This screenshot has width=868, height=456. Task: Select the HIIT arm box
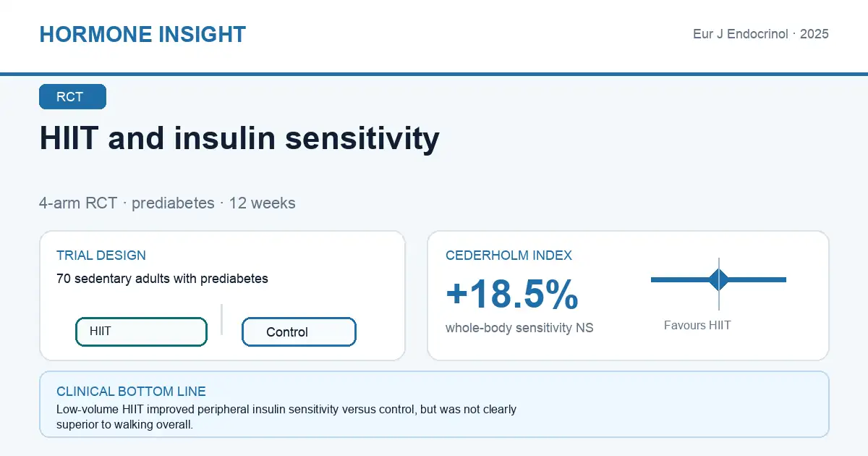tap(141, 332)
